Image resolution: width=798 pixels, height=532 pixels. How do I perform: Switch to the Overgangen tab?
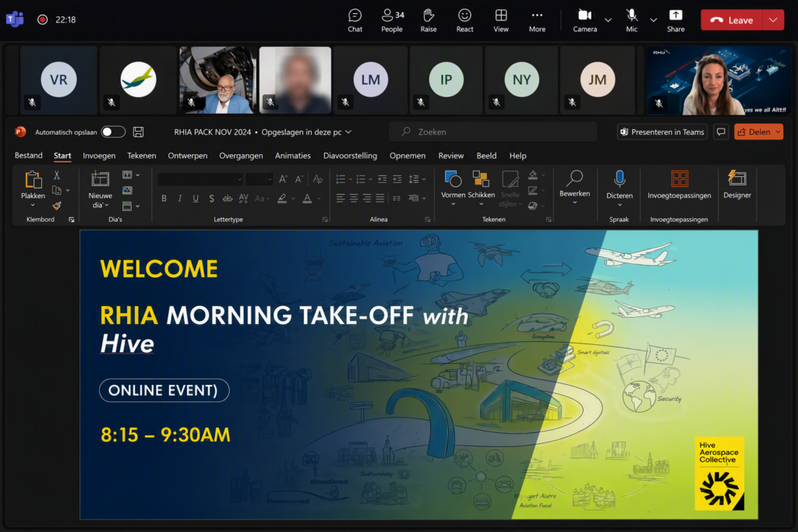click(x=242, y=156)
